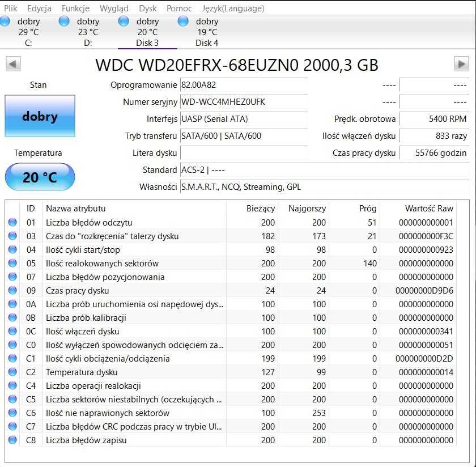Click the status orb for attribute C8
This screenshot has height=467, width=476.
[x=12, y=440]
